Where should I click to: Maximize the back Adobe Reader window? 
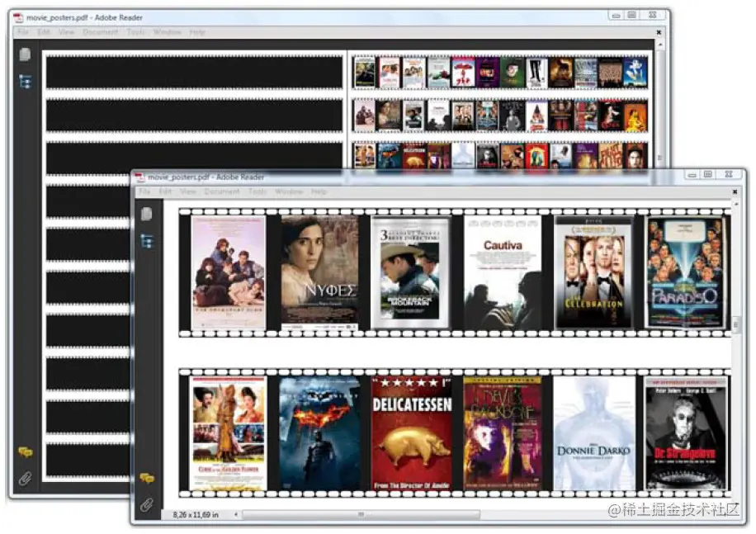point(631,15)
